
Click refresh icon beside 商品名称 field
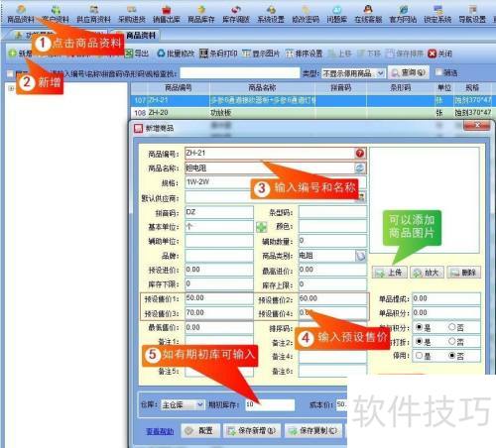(x=360, y=168)
